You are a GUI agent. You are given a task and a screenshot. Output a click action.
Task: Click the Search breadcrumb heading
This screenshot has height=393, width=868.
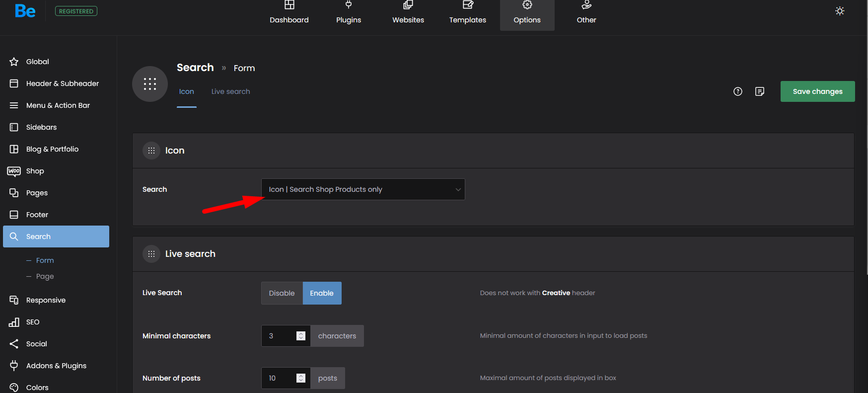coord(195,68)
